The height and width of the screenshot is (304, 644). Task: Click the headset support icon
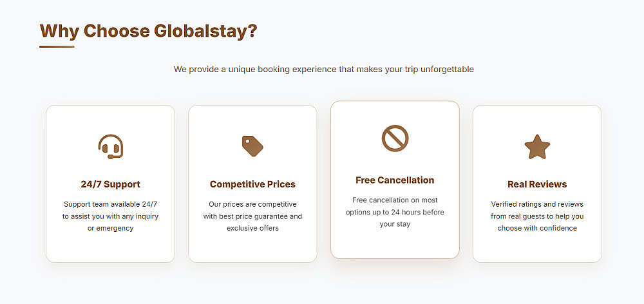(110, 147)
